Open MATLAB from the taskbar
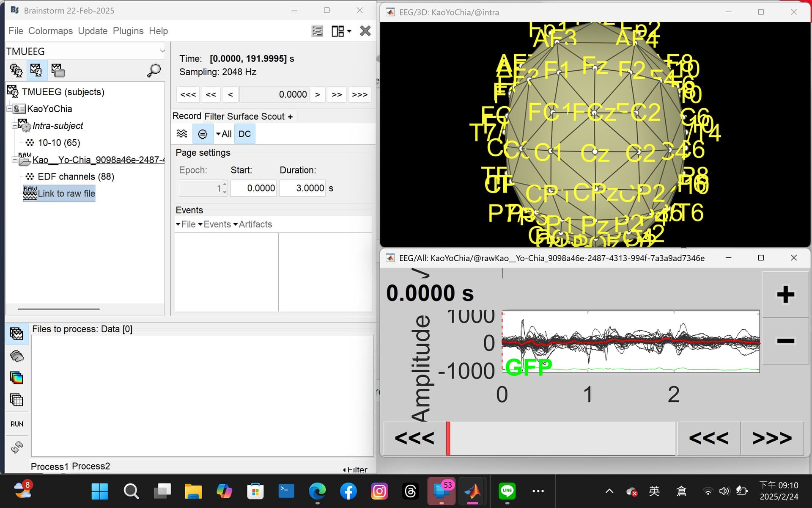The image size is (812, 508). pyautogui.click(x=472, y=491)
